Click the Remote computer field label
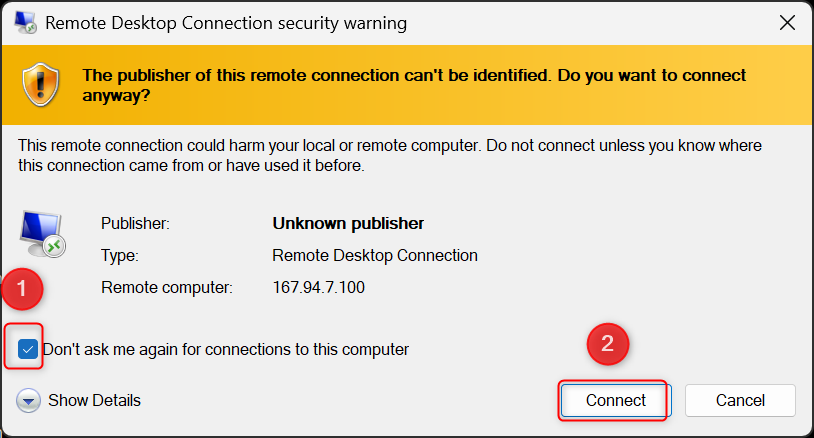814x438 pixels. (x=167, y=287)
